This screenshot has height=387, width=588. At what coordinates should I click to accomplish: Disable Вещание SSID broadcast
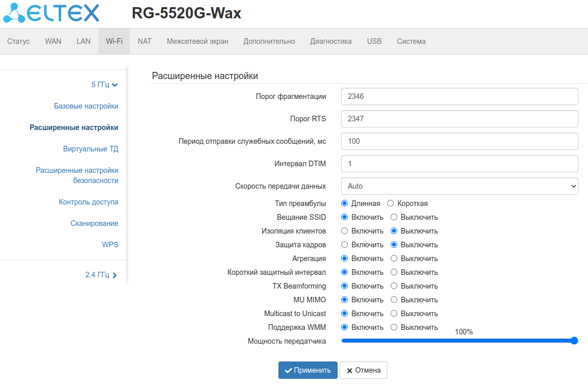[x=394, y=217]
